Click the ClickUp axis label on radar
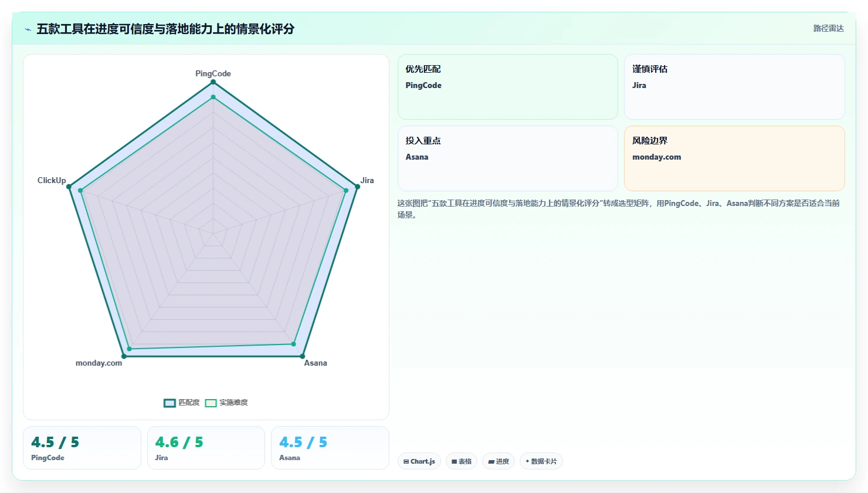The width and height of the screenshot is (868, 493). point(52,180)
